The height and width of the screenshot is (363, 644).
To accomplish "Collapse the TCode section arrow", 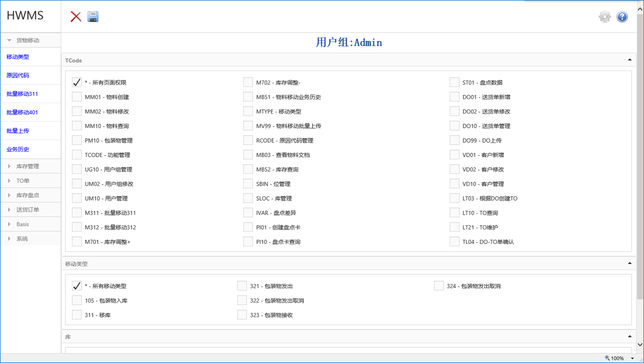I will [x=629, y=60].
